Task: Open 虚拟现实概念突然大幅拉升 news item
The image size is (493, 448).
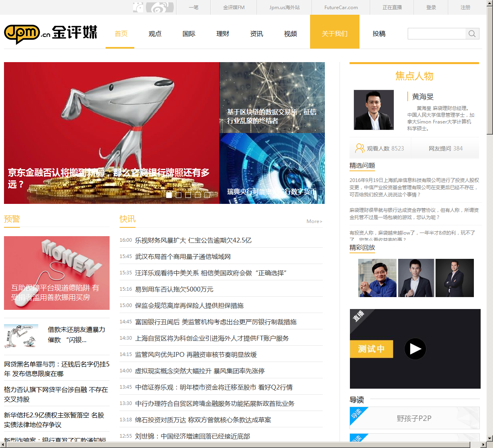Action: [200, 371]
